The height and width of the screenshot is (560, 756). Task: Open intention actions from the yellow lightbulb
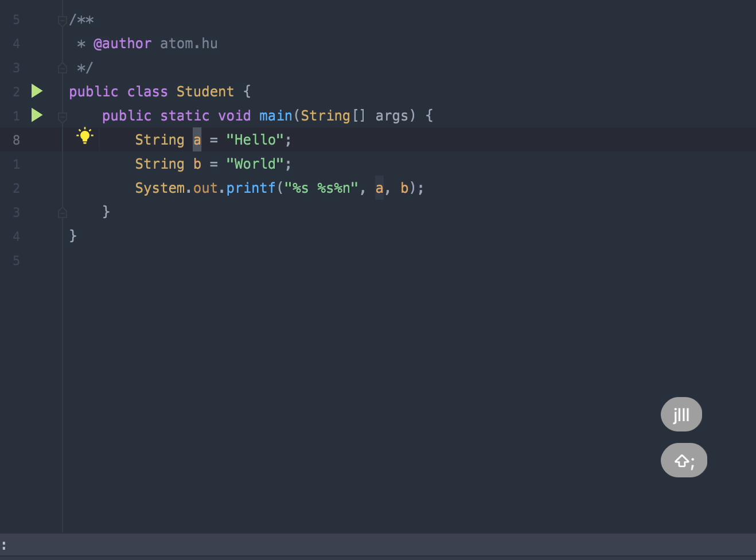(x=85, y=136)
